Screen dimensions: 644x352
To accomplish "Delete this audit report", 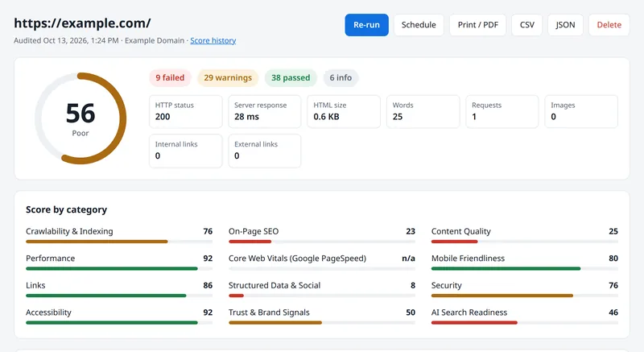I will pyautogui.click(x=609, y=25).
